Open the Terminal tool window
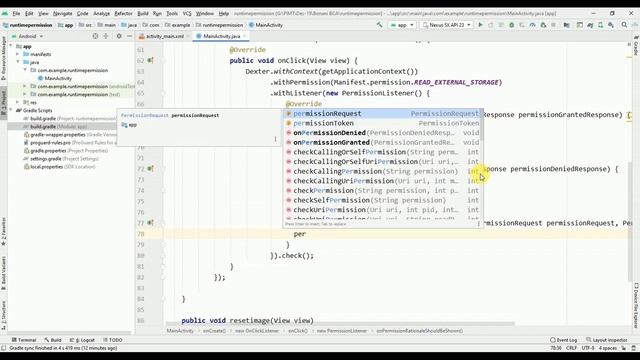 pos(24,340)
